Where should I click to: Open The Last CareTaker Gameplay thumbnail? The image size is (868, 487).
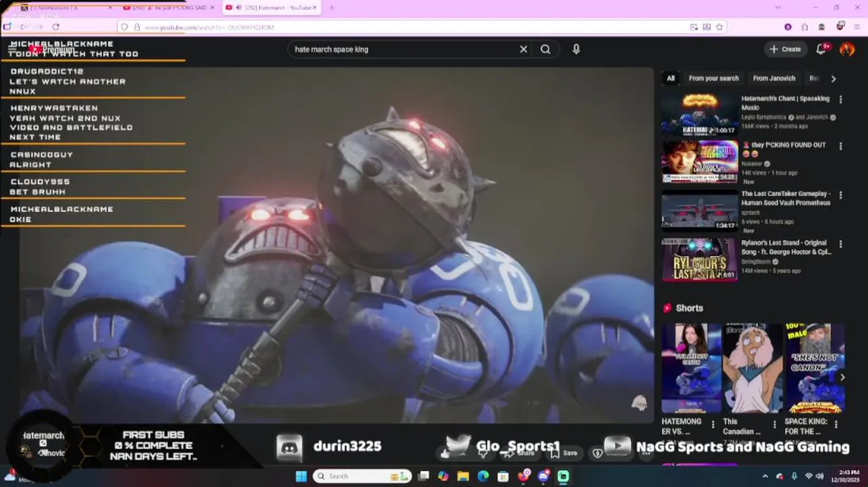click(700, 211)
